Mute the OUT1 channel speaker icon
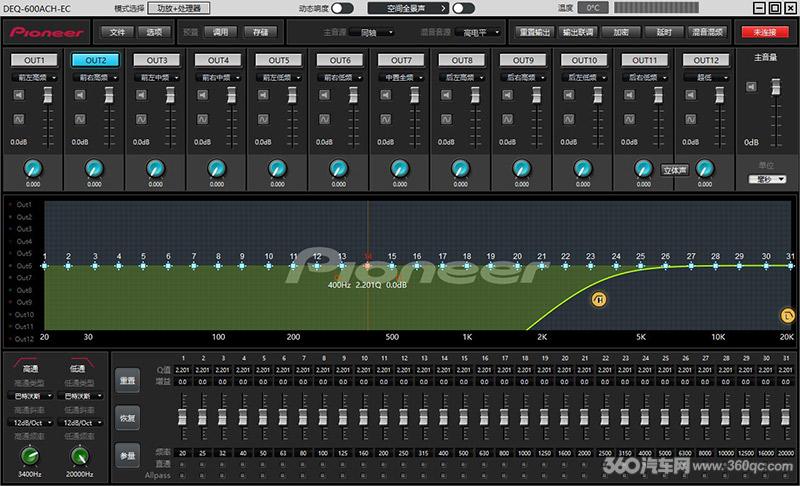Screen dimensions: 800x486 click(19, 95)
